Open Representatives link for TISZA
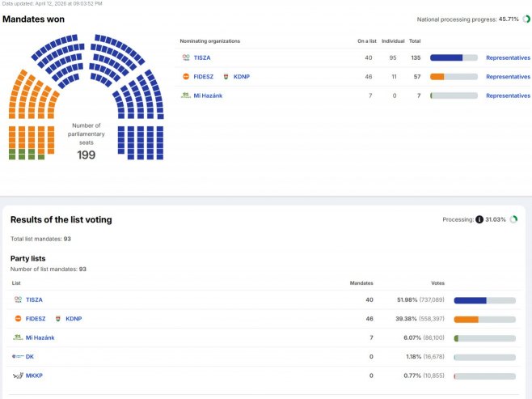Screen dimensions: 532x399 508,57
